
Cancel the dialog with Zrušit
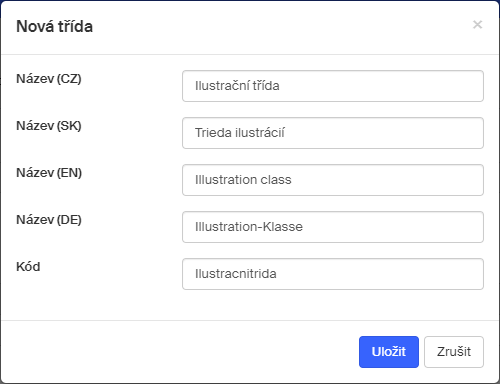(454, 352)
